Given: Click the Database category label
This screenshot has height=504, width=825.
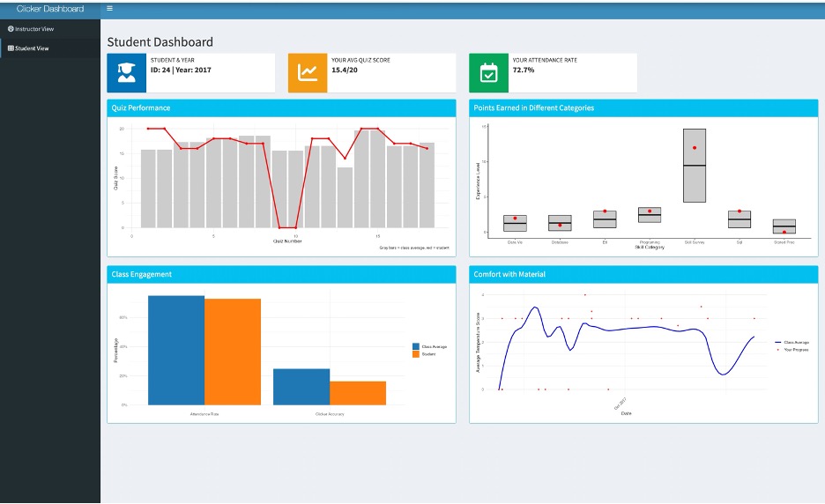Looking at the screenshot, I should (x=560, y=242).
